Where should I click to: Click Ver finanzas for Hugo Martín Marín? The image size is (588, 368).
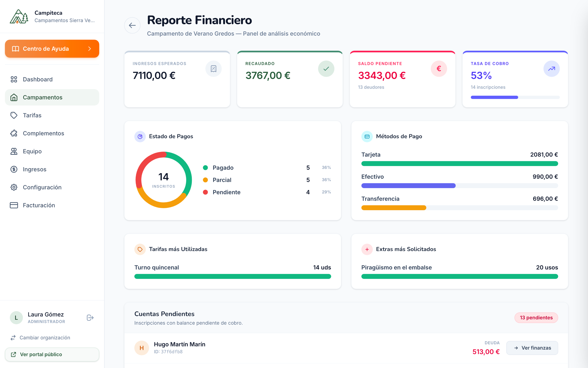click(x=532, y=348)
